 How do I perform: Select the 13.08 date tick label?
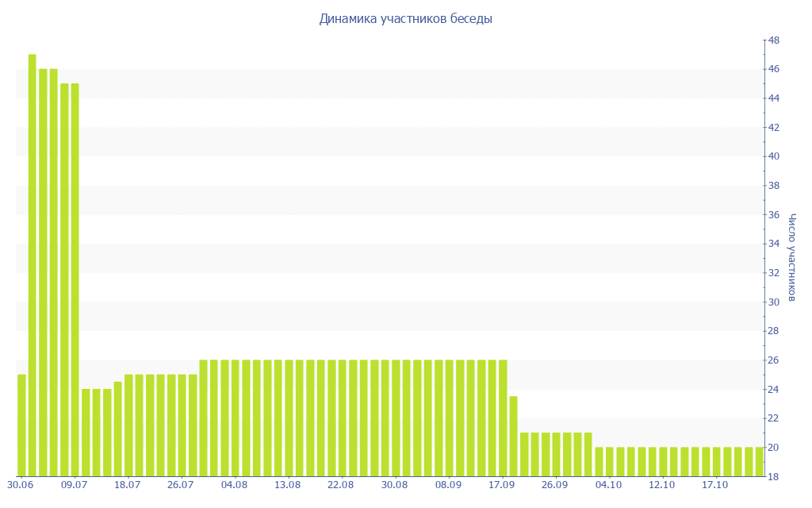coord(287,485)
